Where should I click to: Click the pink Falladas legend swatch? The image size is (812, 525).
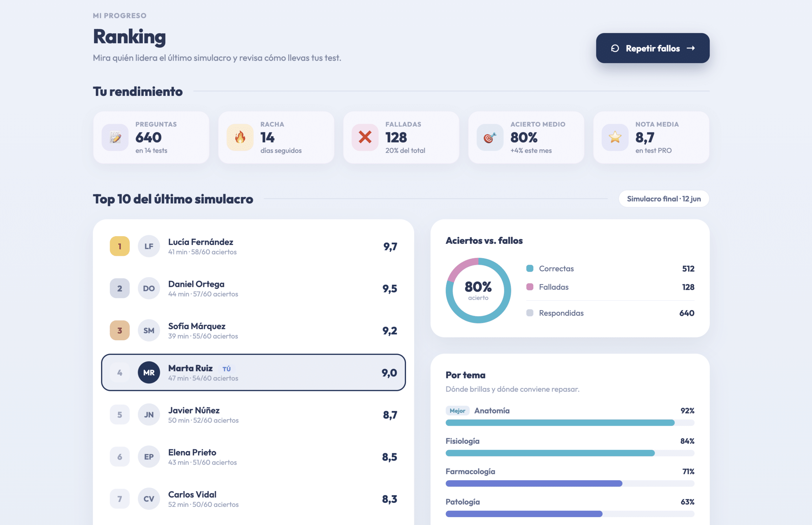pyautogui.click(x=530, y=287)
